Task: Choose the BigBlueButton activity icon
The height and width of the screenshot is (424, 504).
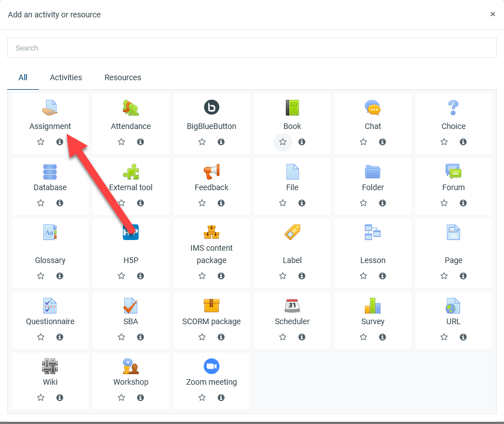Action: pos(212,108)
